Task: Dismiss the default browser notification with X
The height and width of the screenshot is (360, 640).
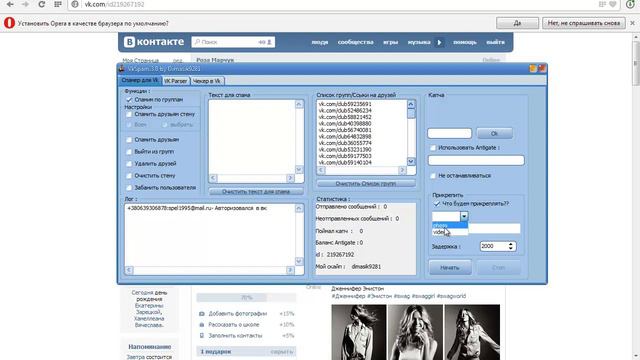Action: tap(632, 23)
